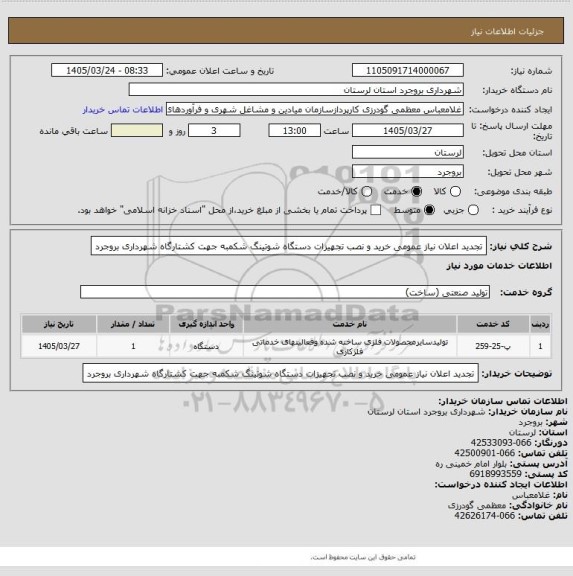Image resolution: width=573 pixels, height=576 pixels.
Task: Click the نام خدمت column header
Action: click(350, 324)
